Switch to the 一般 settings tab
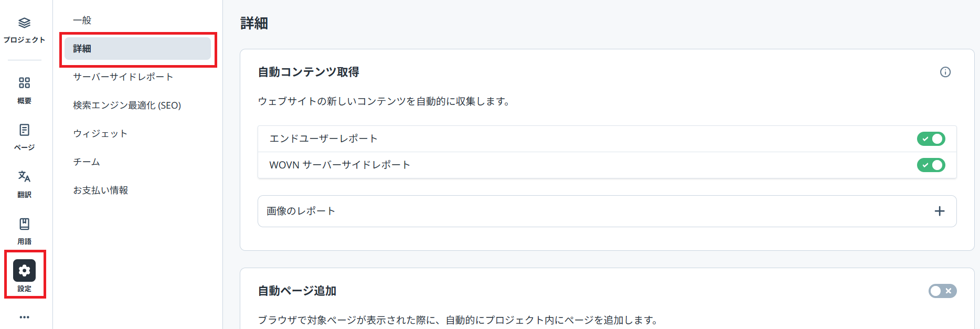This screenshot has height=329, width=980. click(x=82, y=20)
